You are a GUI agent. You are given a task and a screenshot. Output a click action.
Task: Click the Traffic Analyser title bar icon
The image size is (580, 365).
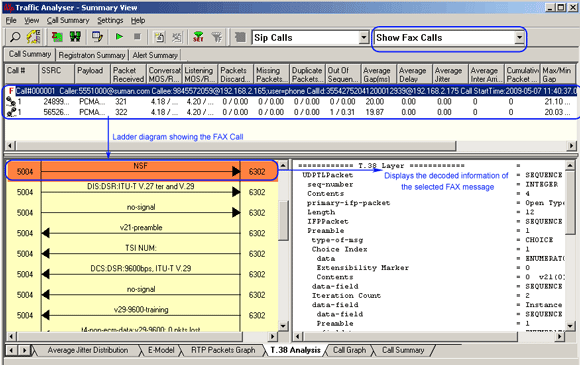8,7
